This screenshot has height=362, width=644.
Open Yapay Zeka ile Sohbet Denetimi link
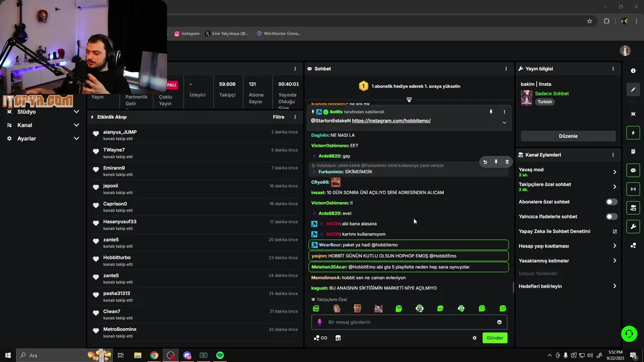click(567, 232)
